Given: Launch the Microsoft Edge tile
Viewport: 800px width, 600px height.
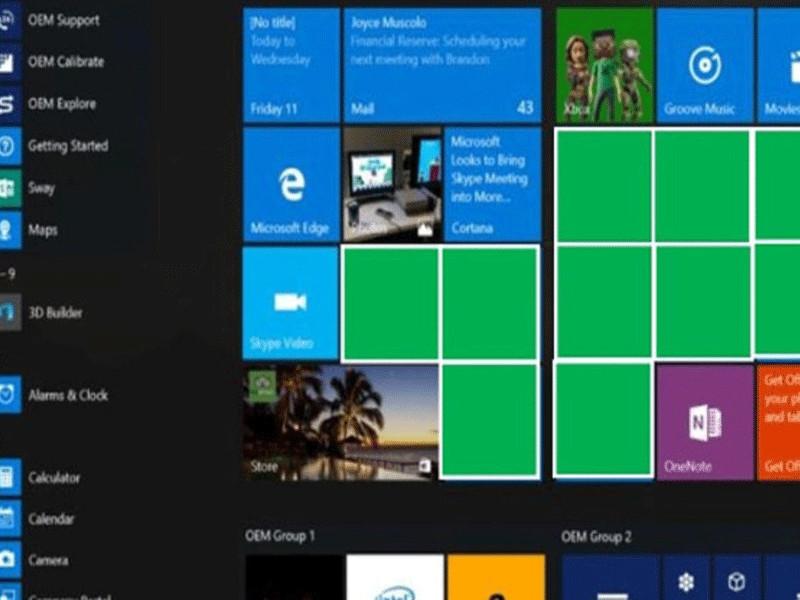Looking at the screenshot, I should [291, 185].
